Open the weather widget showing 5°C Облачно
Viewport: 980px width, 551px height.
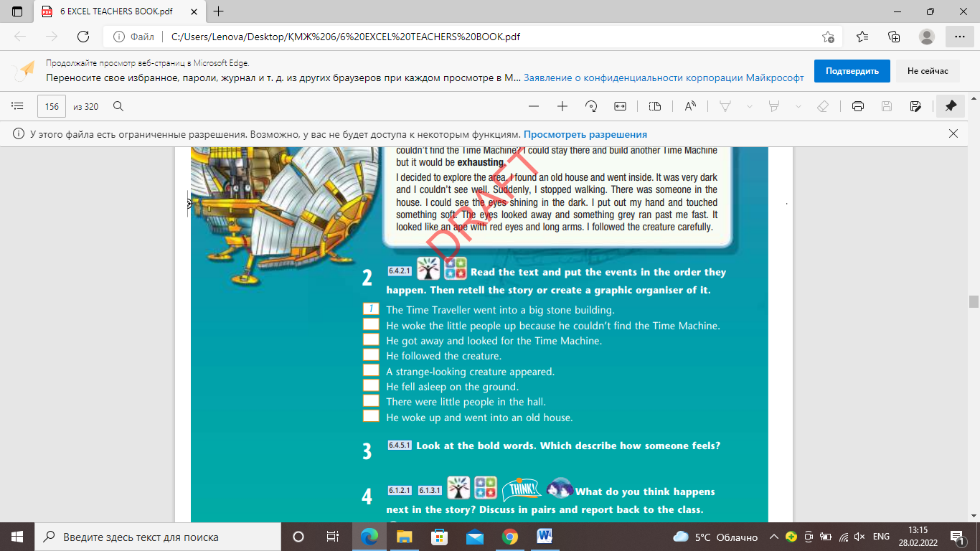coord(715,537)
